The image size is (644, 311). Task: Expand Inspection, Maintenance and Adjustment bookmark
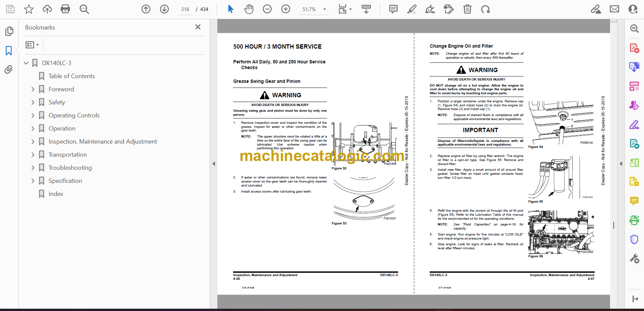(33, 142)
